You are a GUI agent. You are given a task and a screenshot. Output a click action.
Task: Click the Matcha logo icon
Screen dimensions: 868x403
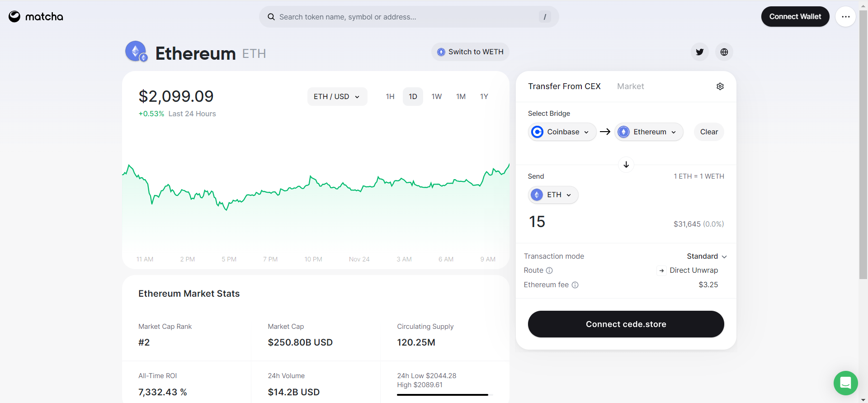[x=14, y=17]
